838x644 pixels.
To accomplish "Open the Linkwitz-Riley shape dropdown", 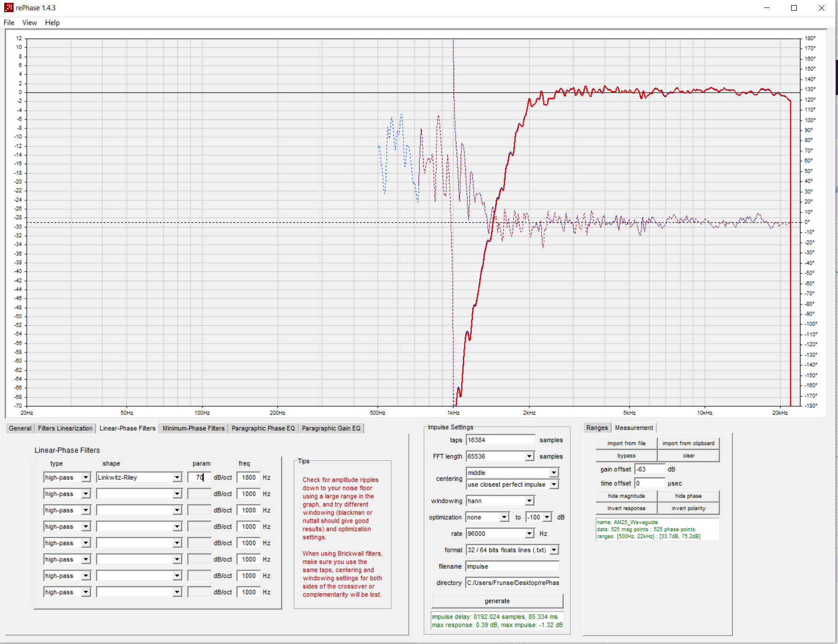I will (x=176, y=477).
